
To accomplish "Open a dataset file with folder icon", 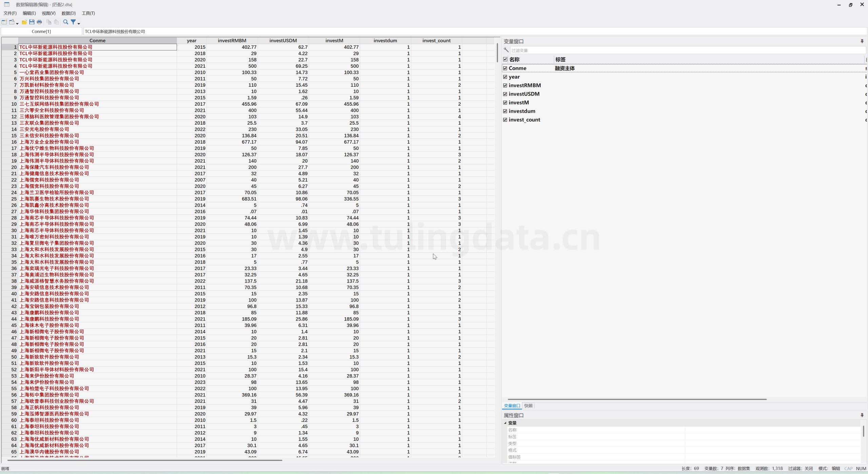I will tap(24, 22).
